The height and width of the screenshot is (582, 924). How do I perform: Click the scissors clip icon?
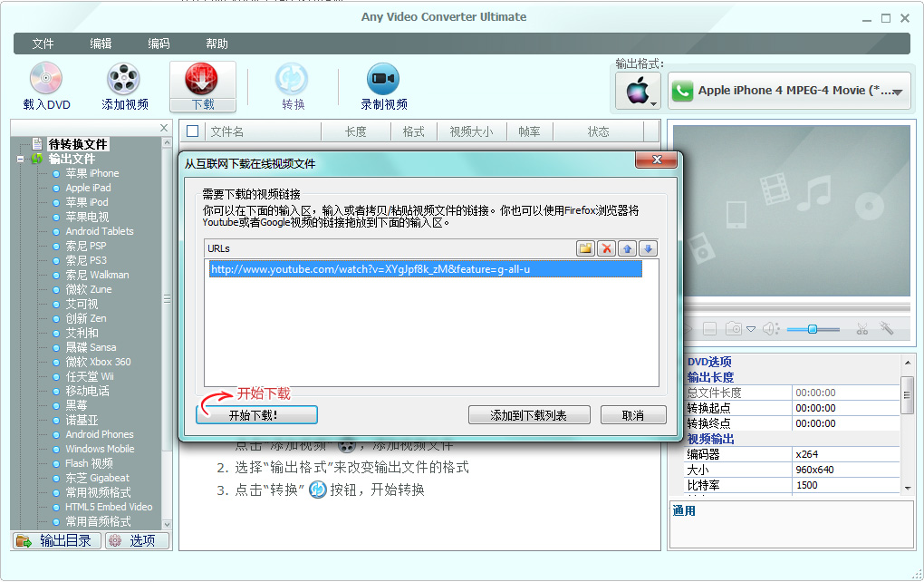(862, 328)
